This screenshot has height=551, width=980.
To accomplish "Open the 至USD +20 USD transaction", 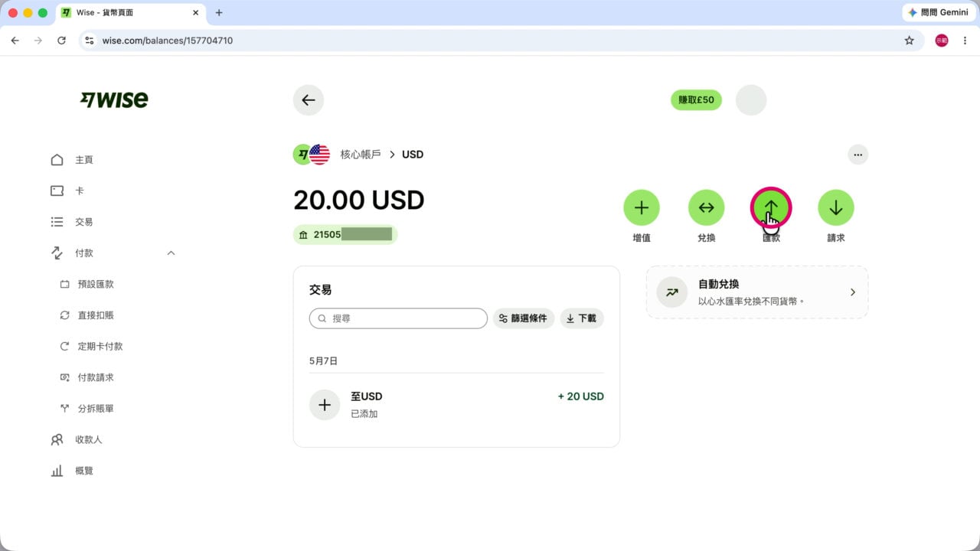I will tap(456, 405).
